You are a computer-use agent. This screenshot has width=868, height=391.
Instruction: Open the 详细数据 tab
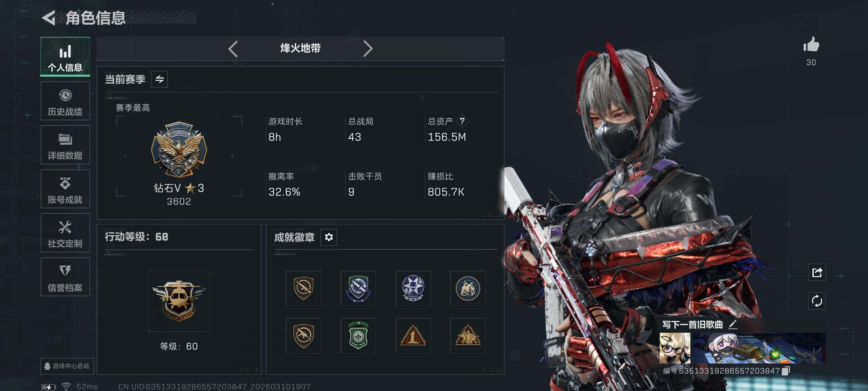[x=65, y=145]
